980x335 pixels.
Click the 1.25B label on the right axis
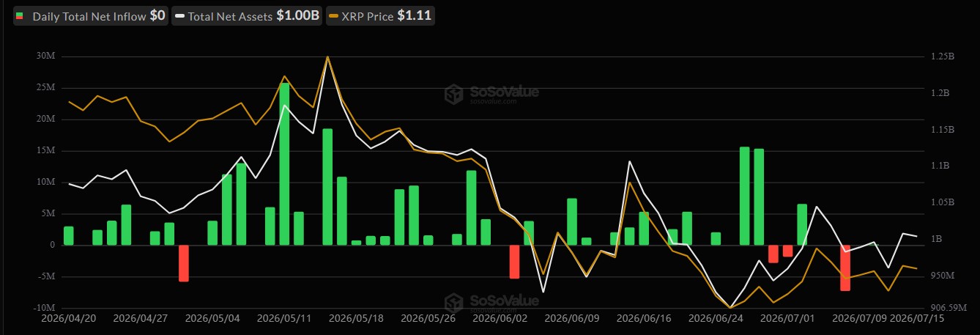coord(942,56)
